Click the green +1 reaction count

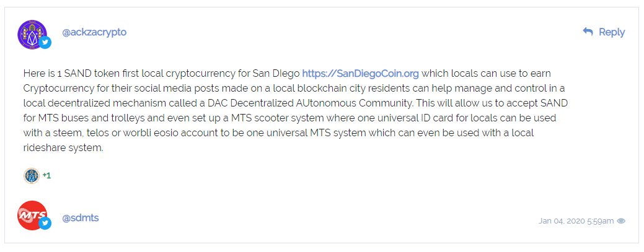pyautogui.click(x=47, y=176)
